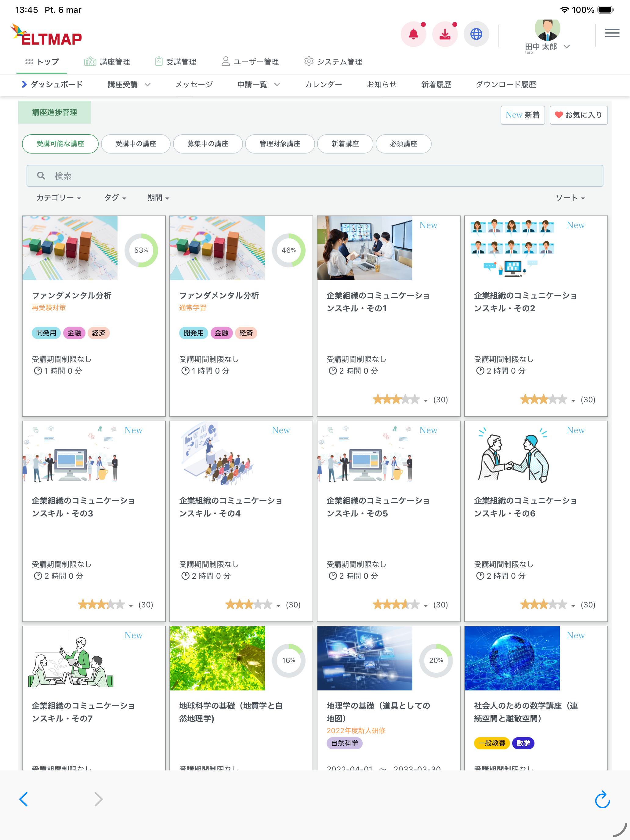Open 地球科学の基礎 course title

[x=231, y=711]
